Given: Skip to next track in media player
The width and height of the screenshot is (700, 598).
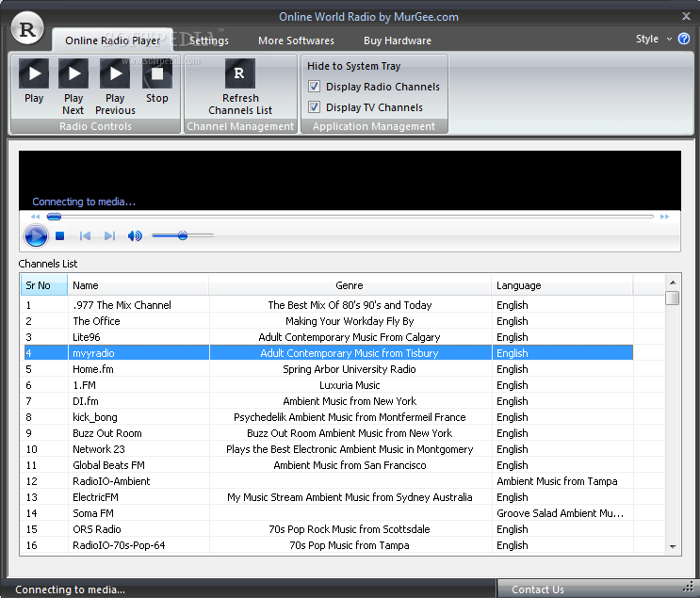Looking at the screenshot, I should click(110, 235).
